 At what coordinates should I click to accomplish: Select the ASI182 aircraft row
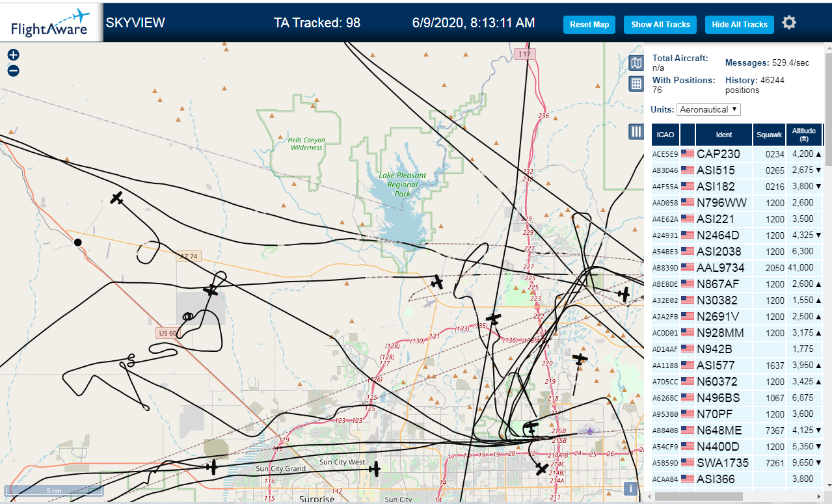tap(737, 187)
